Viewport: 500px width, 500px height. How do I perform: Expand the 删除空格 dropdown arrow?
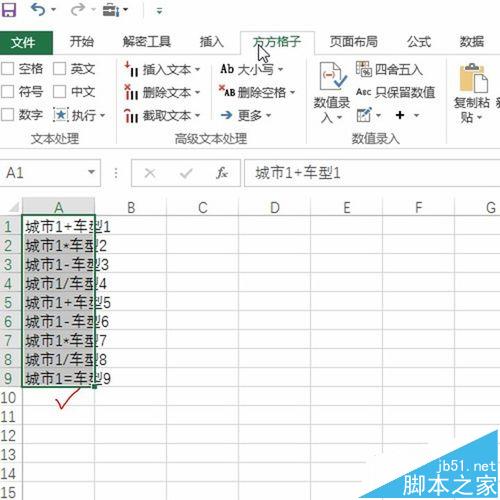pyautogui.click(x=292, y=92)
